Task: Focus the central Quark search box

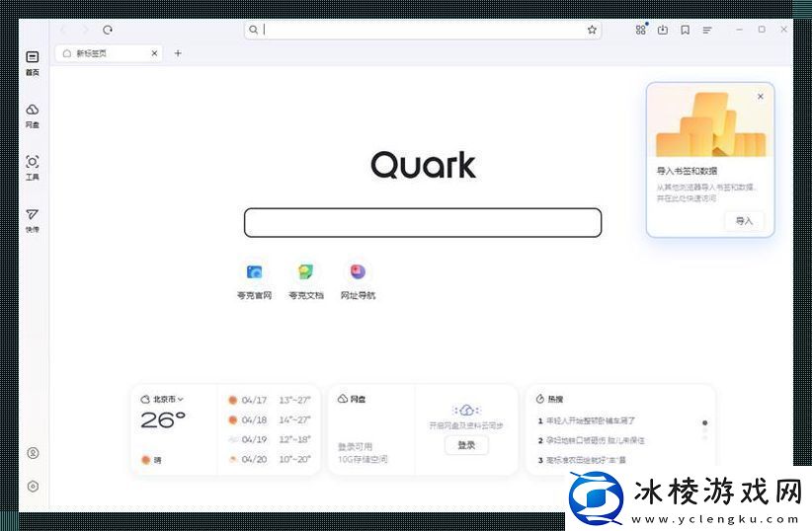Action: point(423,222)
